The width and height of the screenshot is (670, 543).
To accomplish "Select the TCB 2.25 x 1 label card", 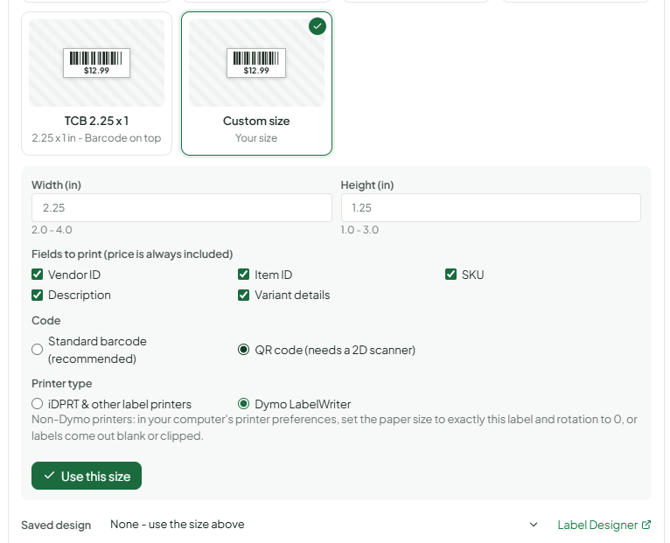I will pos(97,83).
